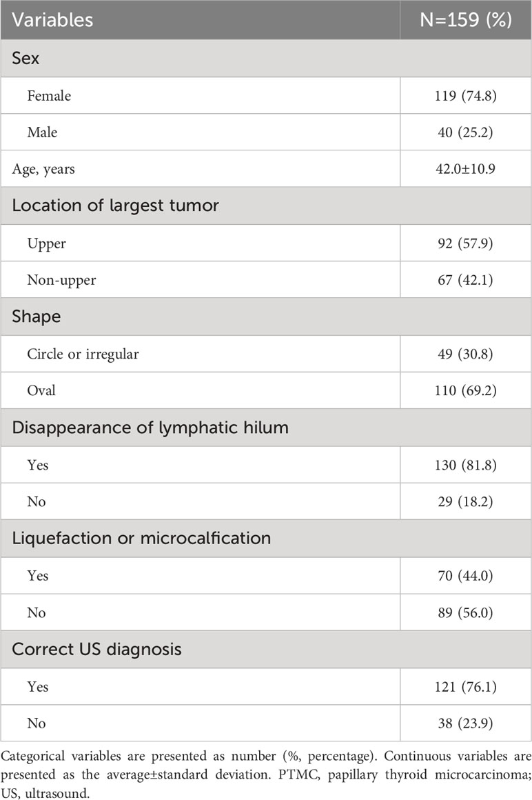The width and height of the screenshot is (532, 800).
Task: Click Disappearance of lymphatic hilum heading
Action: tap(150, 428)
